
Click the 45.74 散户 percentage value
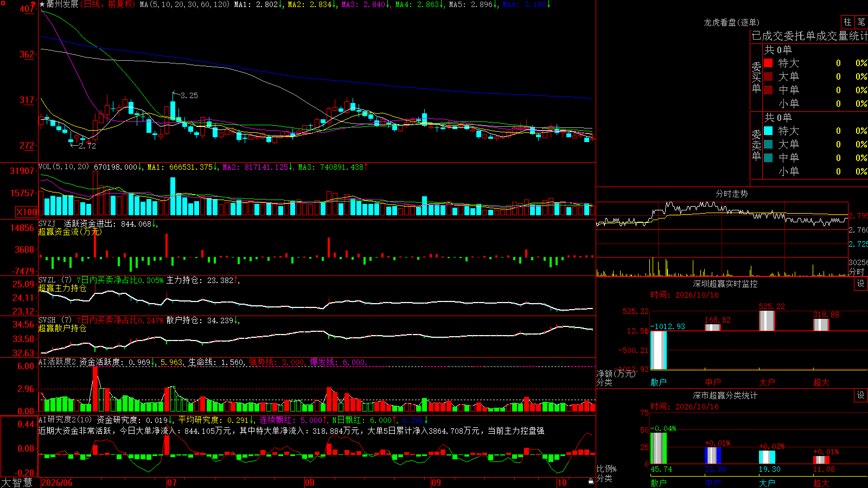[x=661, y=469]
